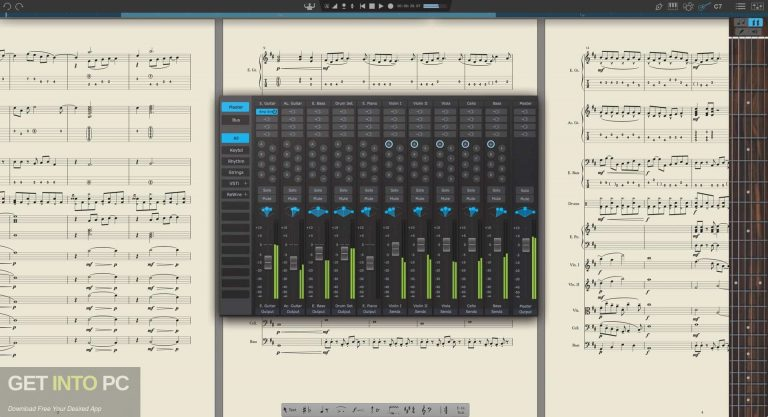Toggle the highlighted guitar fretboard view icon
Image resolution: width=768 pixels, height=417 pixels.
704,6
